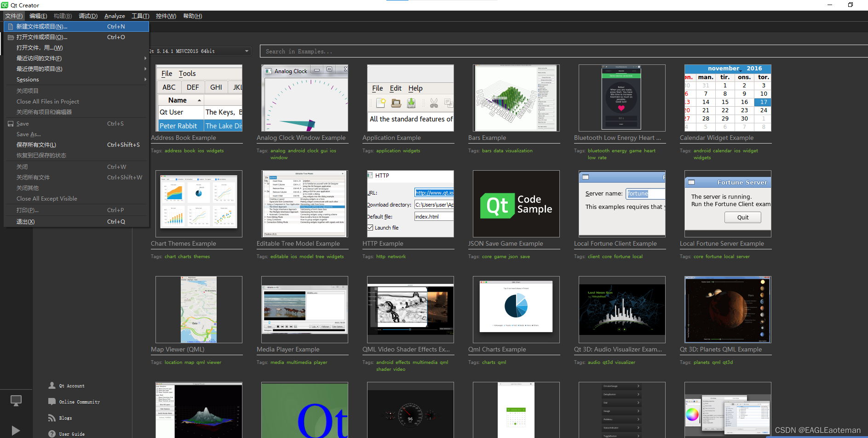The width and height of the screenshot is (868, 438).
Task: Click the Qt Creator title bar logo
Action: pos(5,5)
